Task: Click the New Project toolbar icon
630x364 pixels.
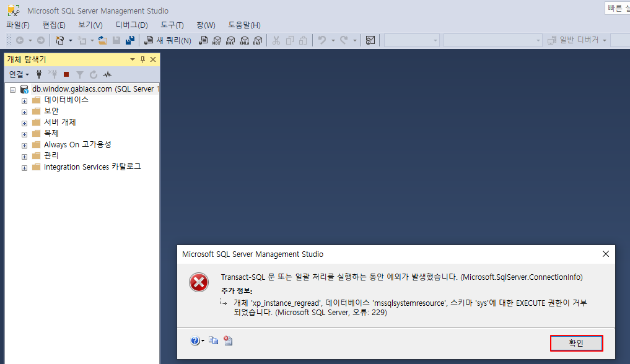Action: 60,40
